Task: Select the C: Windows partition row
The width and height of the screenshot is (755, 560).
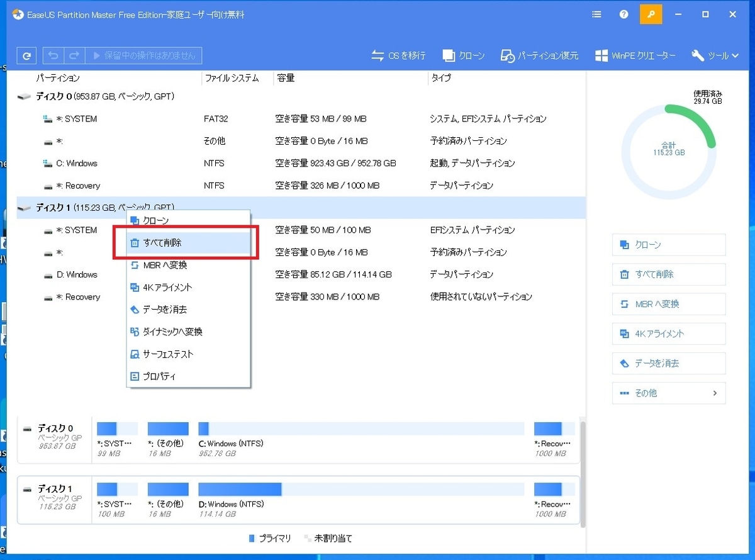Action: pyautogui.click(x=301, y=163)
